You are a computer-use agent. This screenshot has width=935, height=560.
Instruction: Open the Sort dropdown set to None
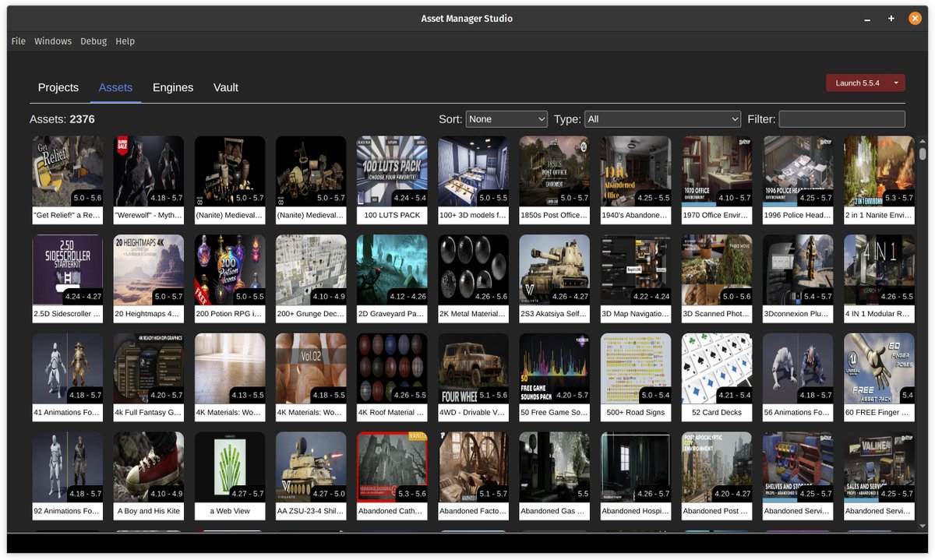(x=506, y=119)
